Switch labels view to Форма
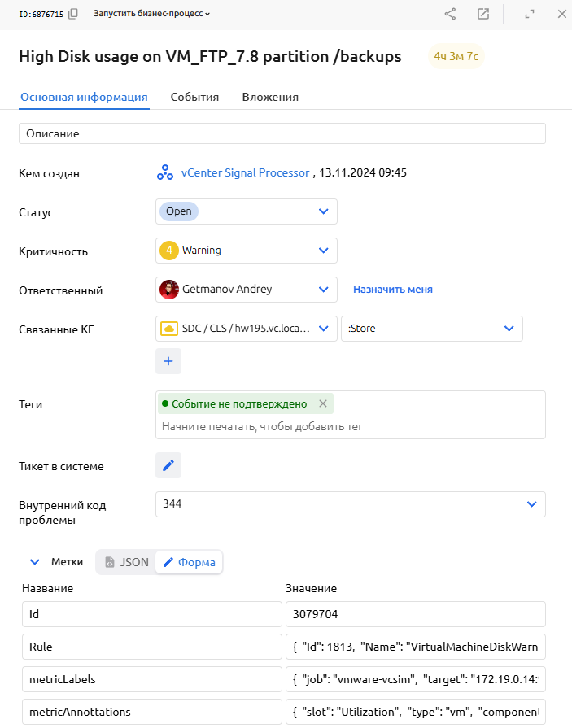 pyautogui.click(x=189, y=562)
